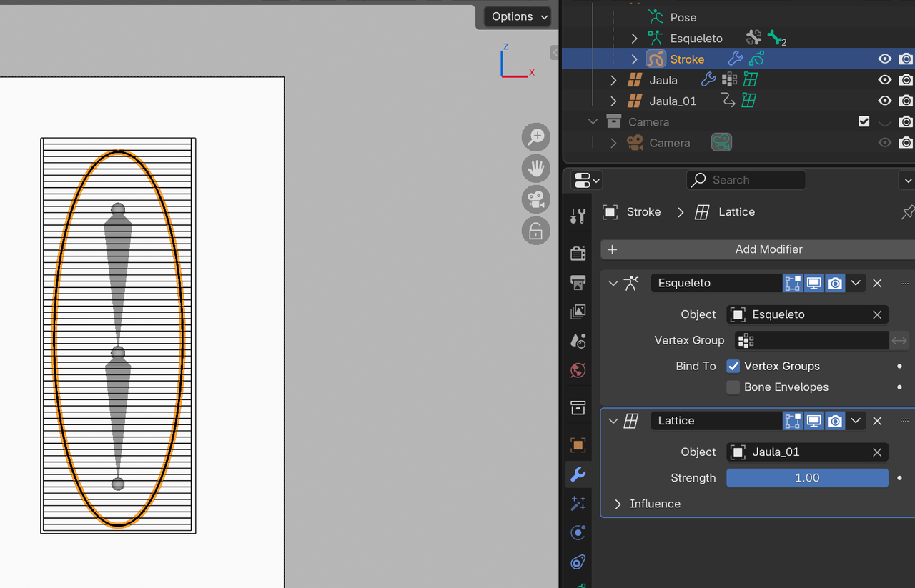Open the World properties tab
This screenshot has width=915, height=588.
coord(578,370)
